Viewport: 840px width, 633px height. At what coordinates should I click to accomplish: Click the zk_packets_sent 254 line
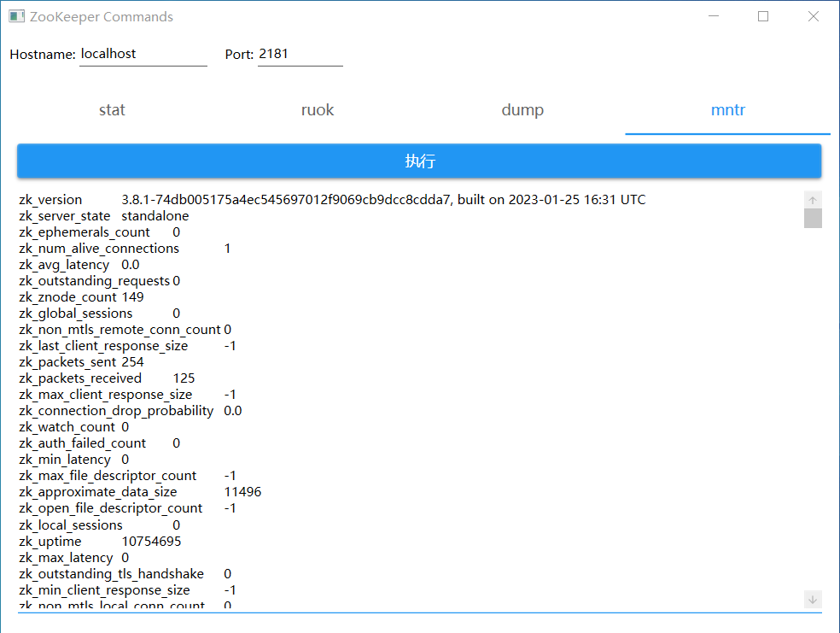[81, 362]
